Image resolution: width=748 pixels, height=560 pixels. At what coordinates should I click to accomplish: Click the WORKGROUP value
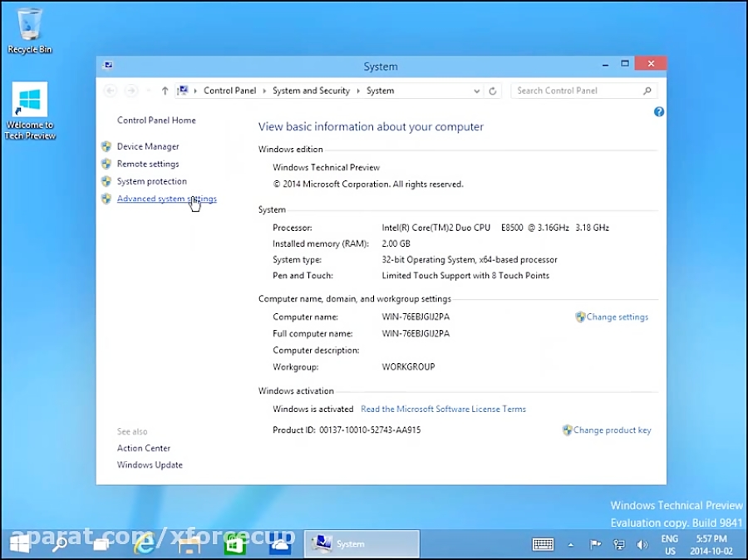tap(408, 367)
